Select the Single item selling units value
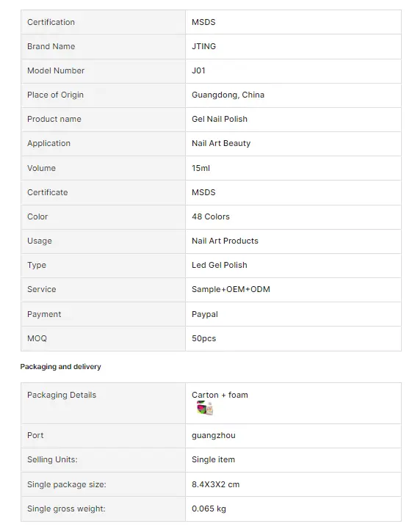Viewport: 415px width, 532px height. (x=213, y=460)
